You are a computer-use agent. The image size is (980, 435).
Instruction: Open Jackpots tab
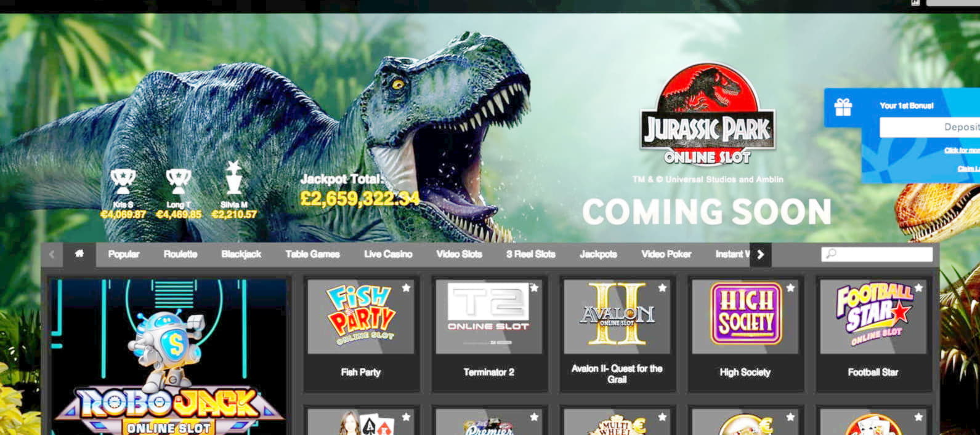pyautogui.click(x=598, y=254)
